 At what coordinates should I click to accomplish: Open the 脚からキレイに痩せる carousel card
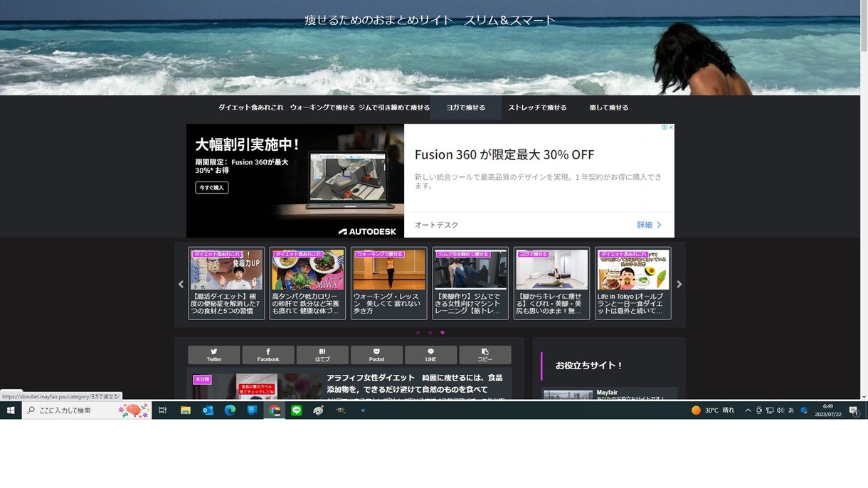pyautogui.click(x=551, y=283)
